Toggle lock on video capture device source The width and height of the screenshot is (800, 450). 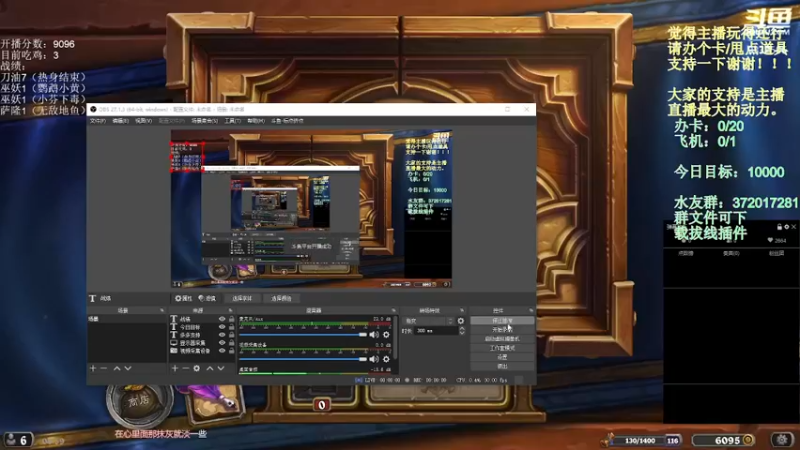[232, 351]
